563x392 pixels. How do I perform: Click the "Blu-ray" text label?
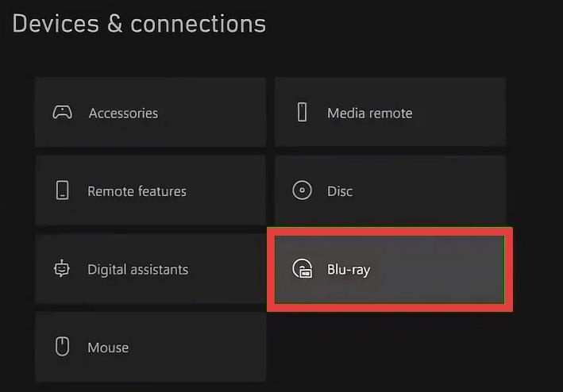tap(349, 270)
